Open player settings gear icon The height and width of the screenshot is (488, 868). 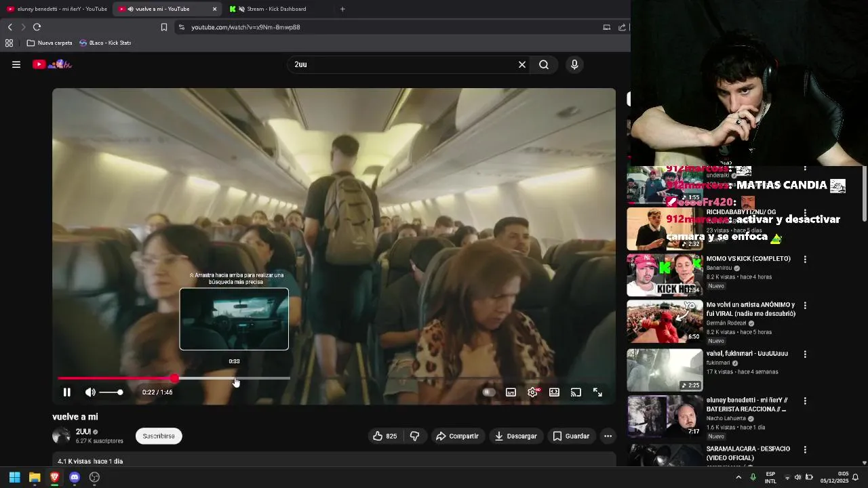coord(533,392)
